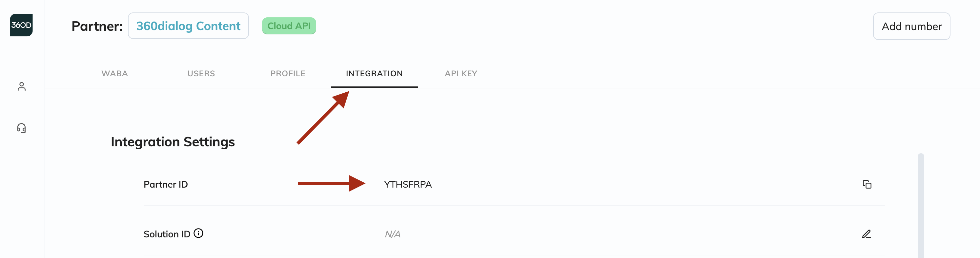Edit Solution ID using the pencil icon

(x=866, y=234)
